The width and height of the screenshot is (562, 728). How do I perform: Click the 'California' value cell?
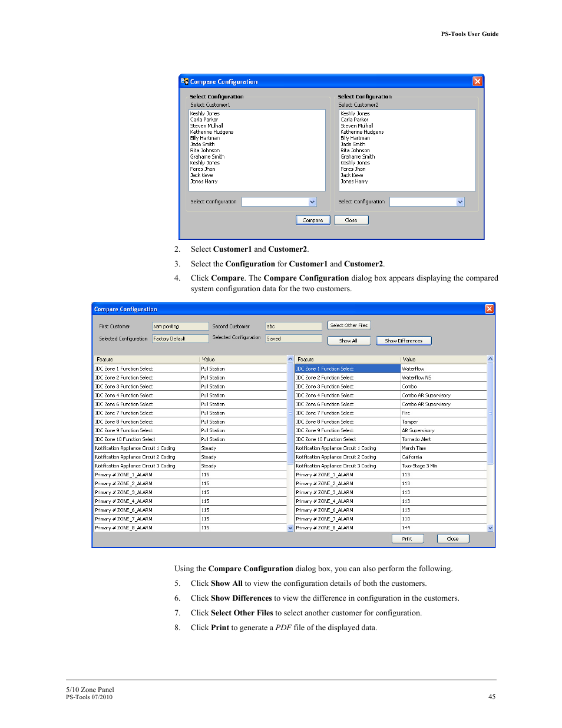point(444,457)
